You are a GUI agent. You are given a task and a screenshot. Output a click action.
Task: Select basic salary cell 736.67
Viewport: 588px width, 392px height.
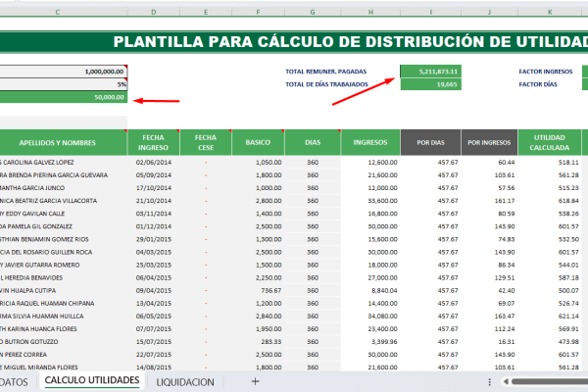[258, 291]
